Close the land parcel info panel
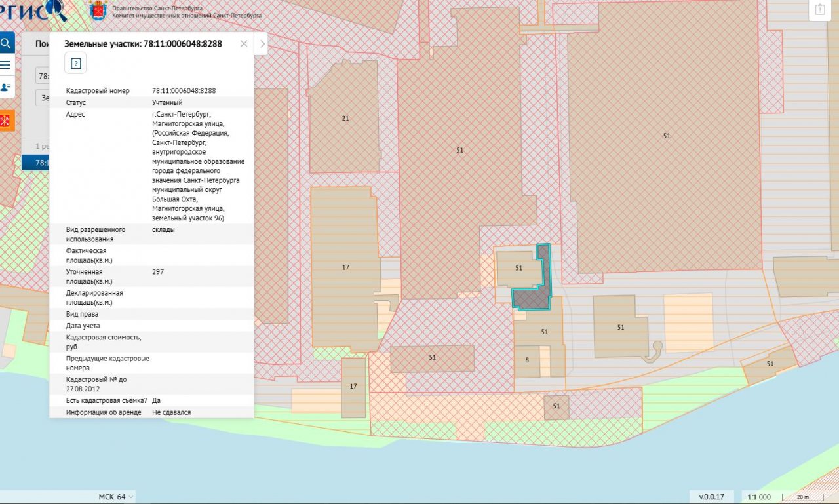 coord(244,44)
